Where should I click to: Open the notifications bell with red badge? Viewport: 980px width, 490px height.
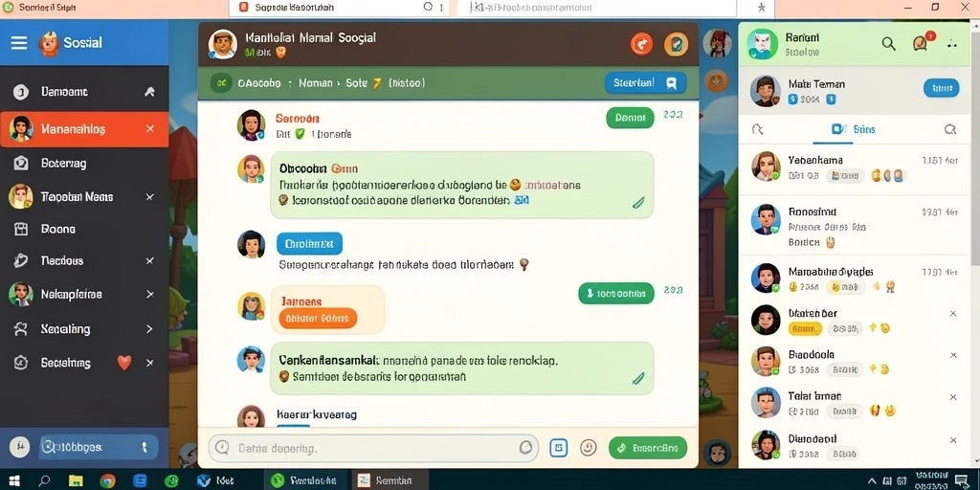[921, 42]
